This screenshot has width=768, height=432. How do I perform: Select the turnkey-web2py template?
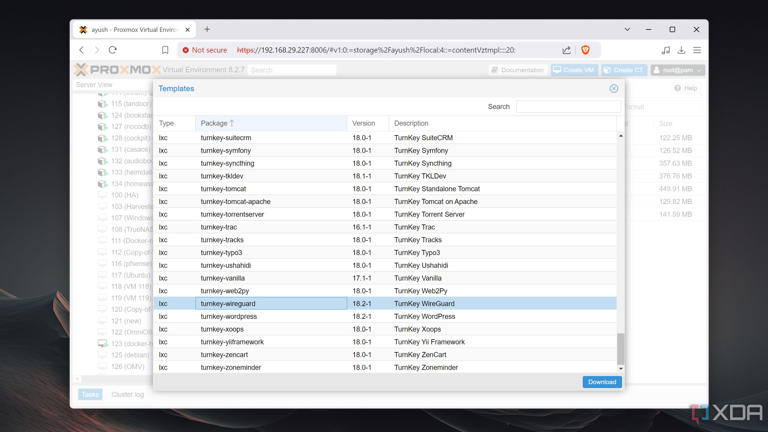(x=385, y=290)
